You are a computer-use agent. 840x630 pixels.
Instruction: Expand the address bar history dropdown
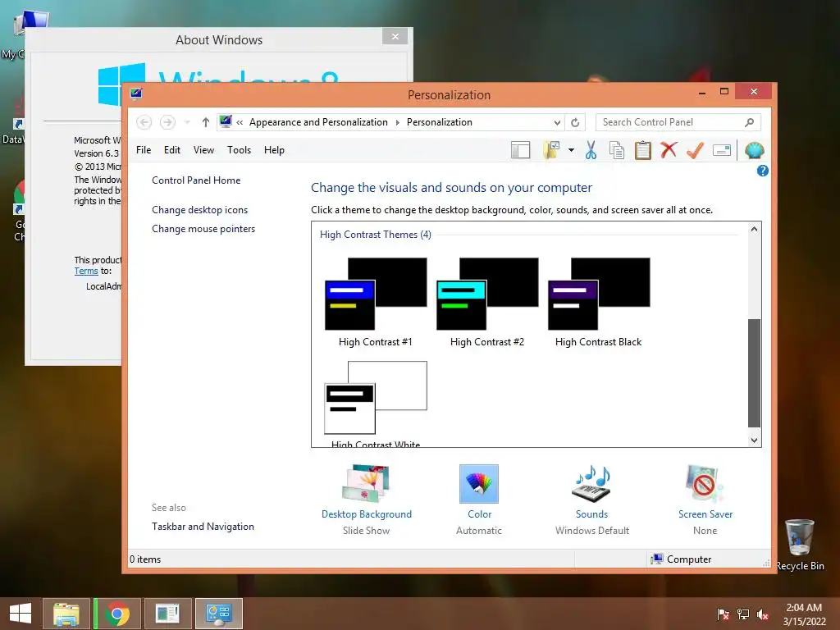click(x=557, y=122)
